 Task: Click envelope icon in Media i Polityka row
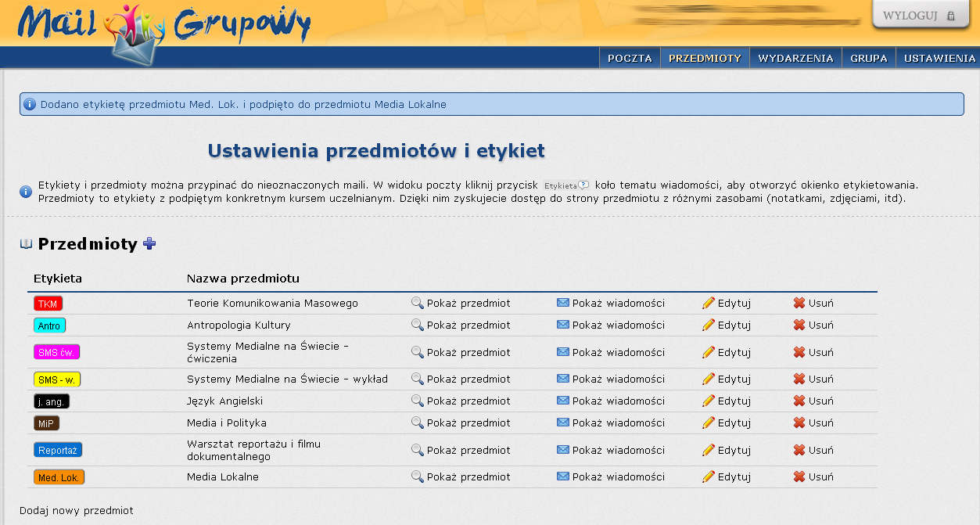563,423
